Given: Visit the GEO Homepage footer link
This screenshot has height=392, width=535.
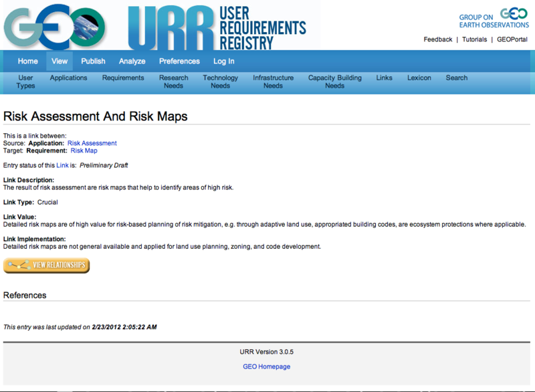Looking at the screenshot, I should click(266, 367).
